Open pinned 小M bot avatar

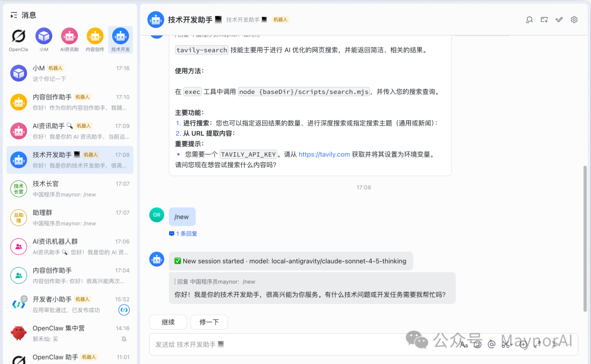tap(44, 36)
